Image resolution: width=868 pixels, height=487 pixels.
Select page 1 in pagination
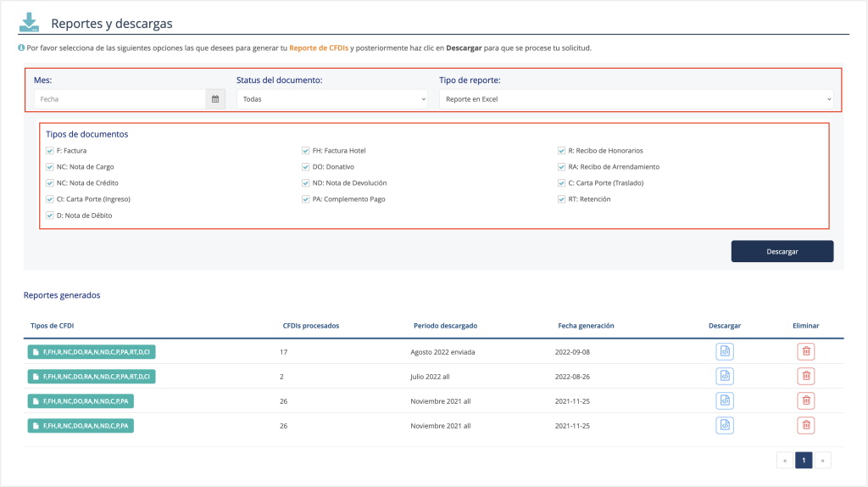(x=804, y=461)
